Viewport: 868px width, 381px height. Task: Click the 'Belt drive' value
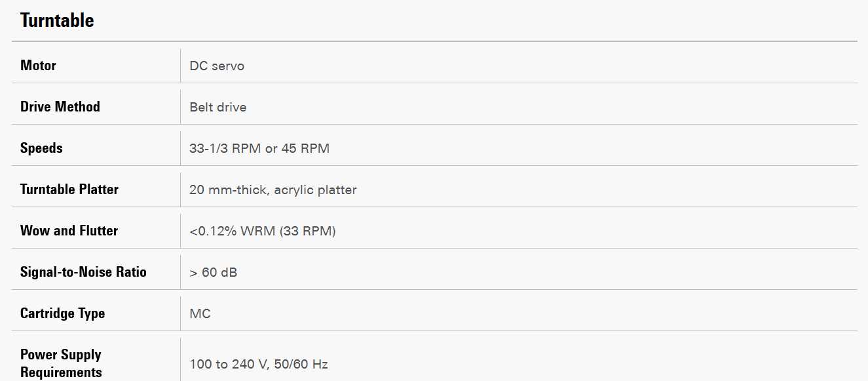218,107
